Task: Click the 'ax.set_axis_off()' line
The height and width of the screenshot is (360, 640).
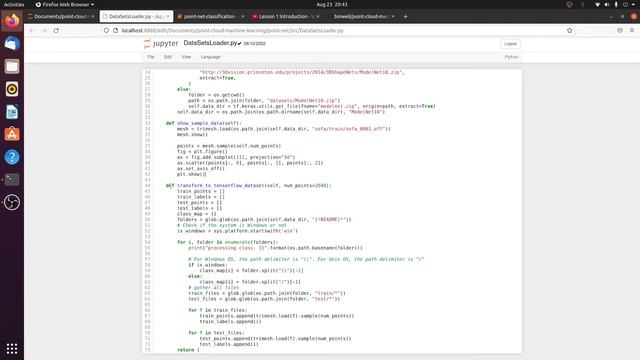Action: [200, 168]
